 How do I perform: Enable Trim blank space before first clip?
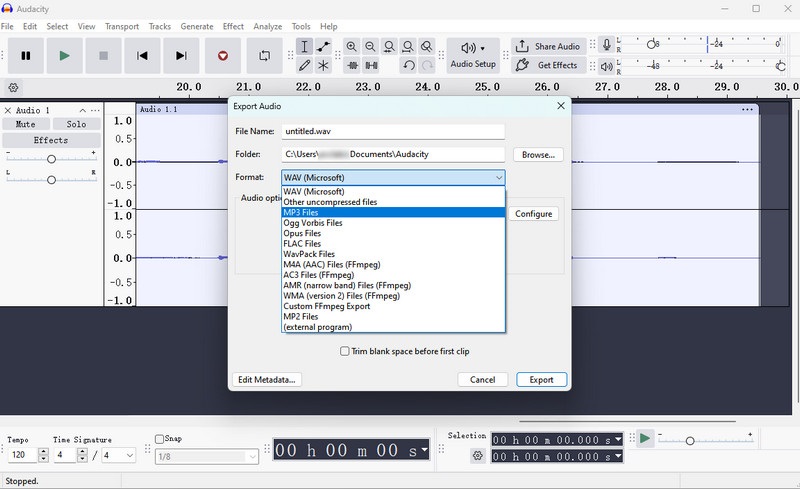coord(345,351)
